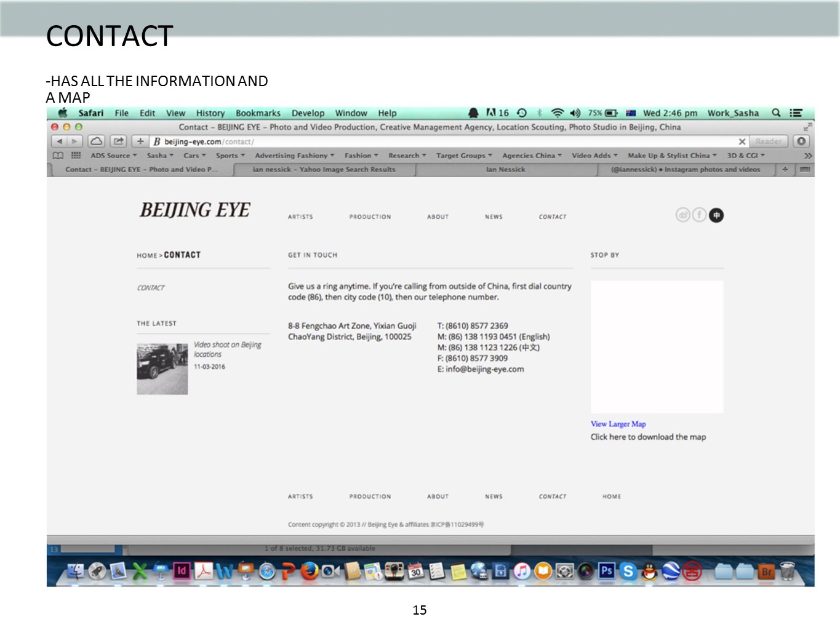Open Adobe Bridge from the Dock
Viewport: 840px width, 630px height.
767,572
